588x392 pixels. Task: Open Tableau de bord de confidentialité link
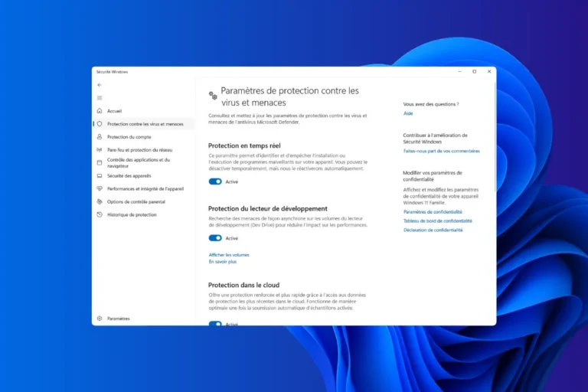tap(438, 221)
